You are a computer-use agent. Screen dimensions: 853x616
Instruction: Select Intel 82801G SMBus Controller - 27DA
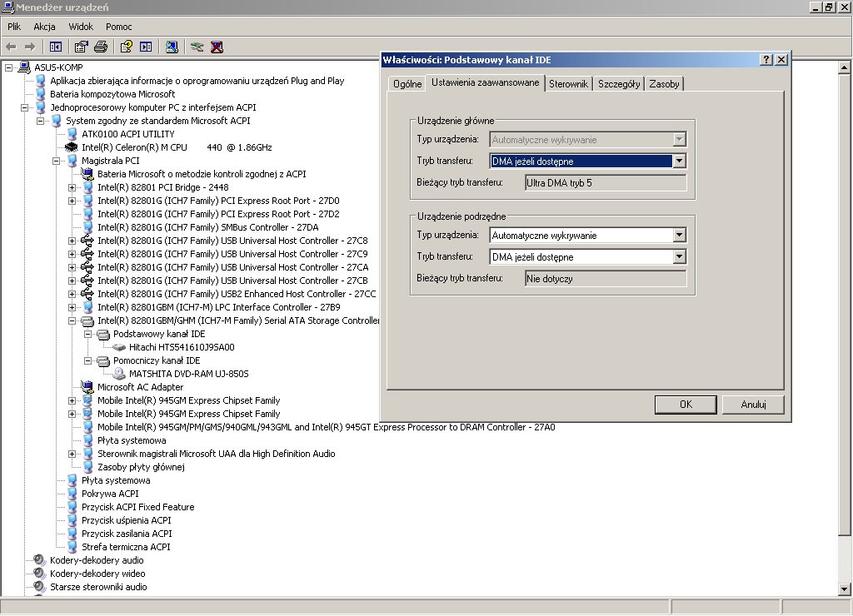click(207, 227)
